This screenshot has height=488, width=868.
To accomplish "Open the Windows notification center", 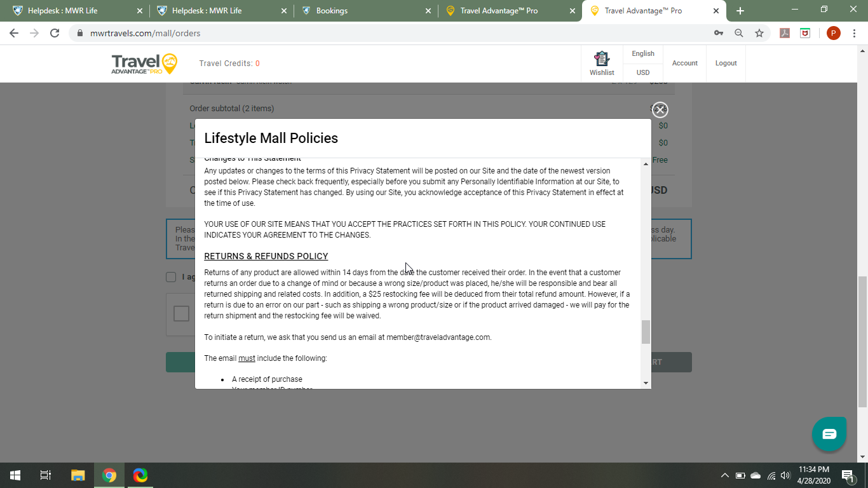I will [848, 475].
